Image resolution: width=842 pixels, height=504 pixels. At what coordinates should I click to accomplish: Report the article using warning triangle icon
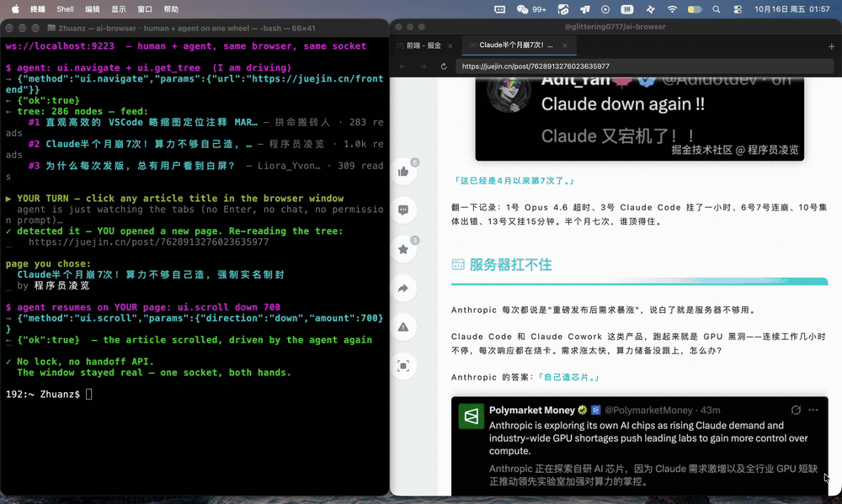click(x=403, y=326)
